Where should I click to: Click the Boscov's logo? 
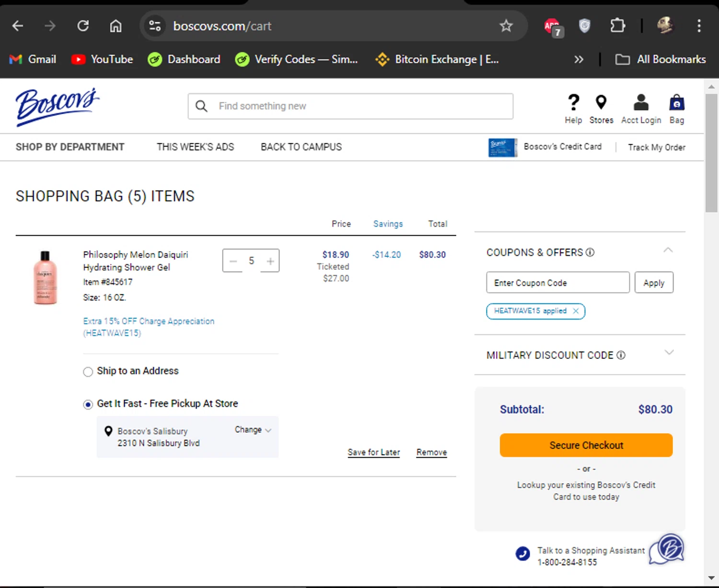click(57, 106)
